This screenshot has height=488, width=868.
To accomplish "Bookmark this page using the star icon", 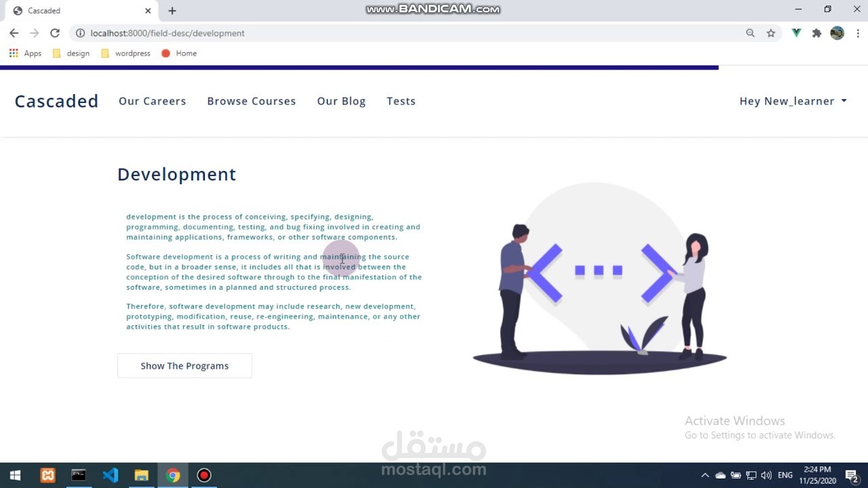I will [771, 33].
